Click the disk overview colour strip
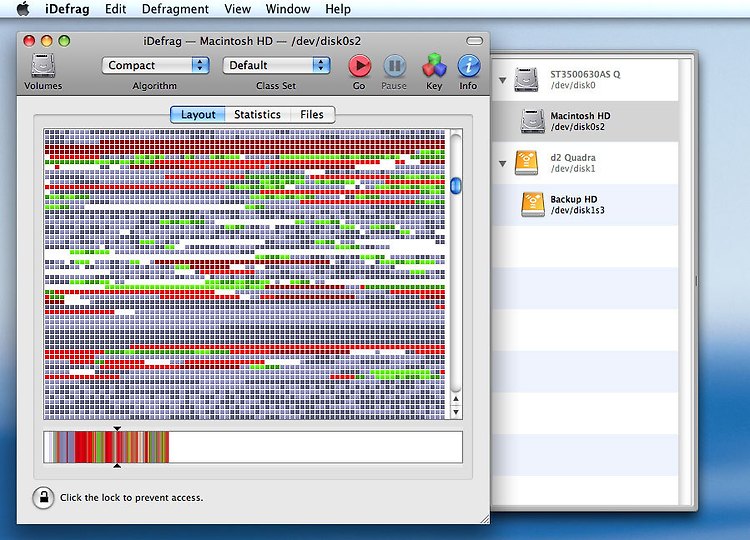Image resolution: width=750 pixels, height=540 pixels. click(x=253, y=447)
